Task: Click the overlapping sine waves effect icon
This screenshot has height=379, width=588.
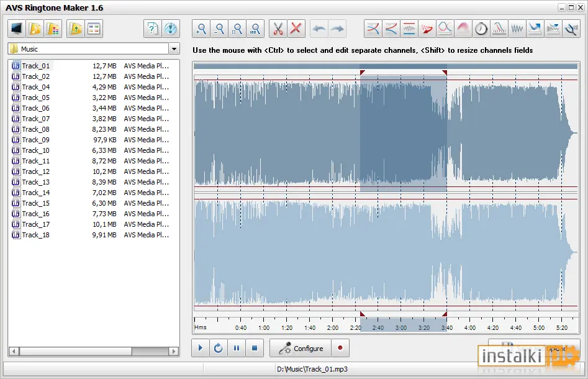Action: pos(445,29)
